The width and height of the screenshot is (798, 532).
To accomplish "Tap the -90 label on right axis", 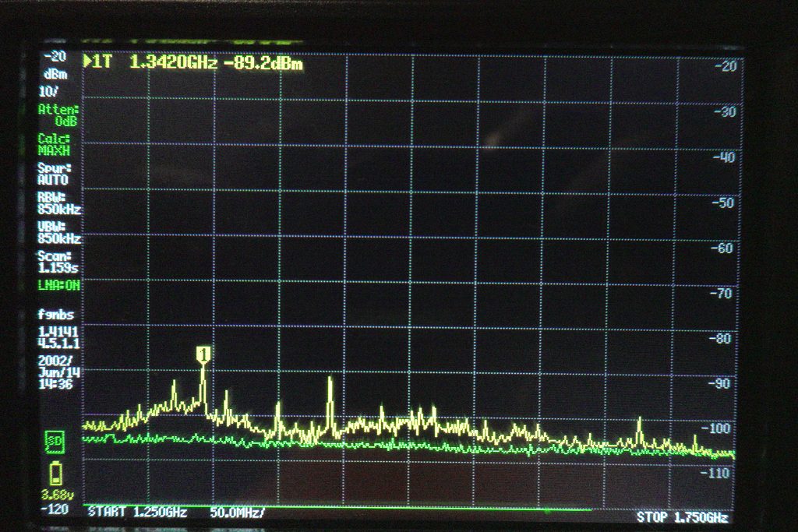I will (x=719, y=383).
